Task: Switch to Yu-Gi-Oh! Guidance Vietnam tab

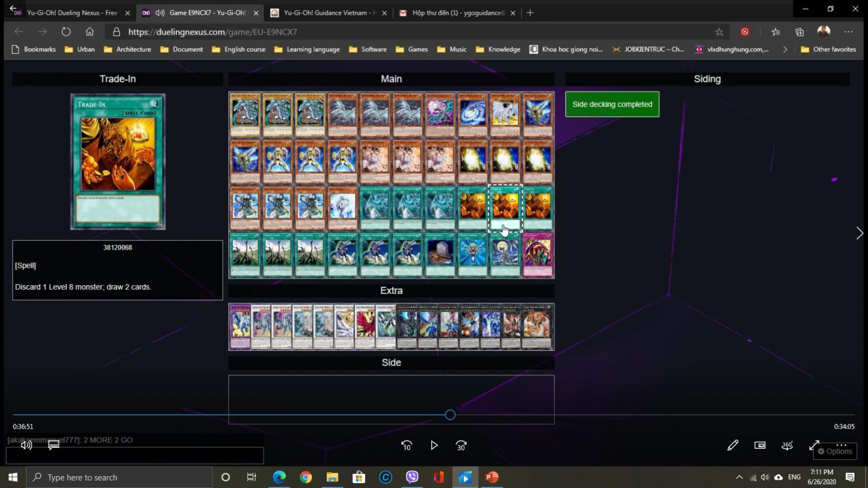Action: 329,12
